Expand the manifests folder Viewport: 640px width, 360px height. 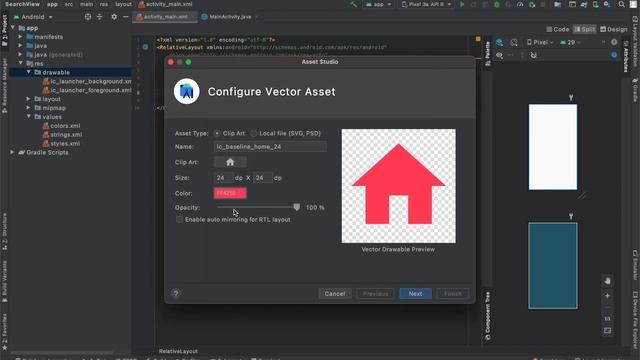pos(20,37)
